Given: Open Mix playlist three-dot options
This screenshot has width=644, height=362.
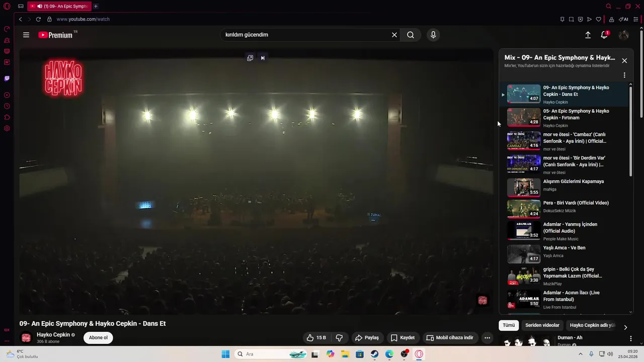Looking at the screenshot, I should tap(624, 75).
